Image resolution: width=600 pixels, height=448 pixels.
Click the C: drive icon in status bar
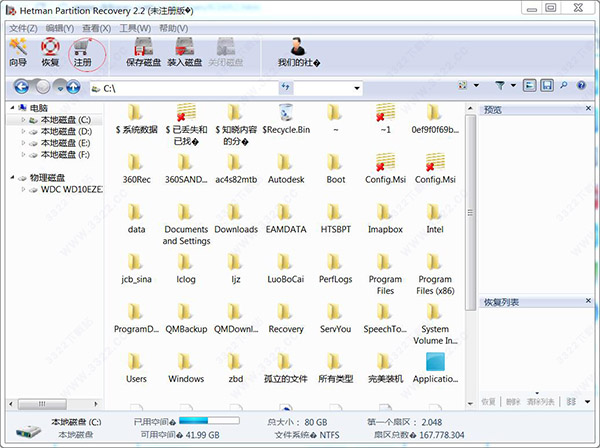coord(28,432)
